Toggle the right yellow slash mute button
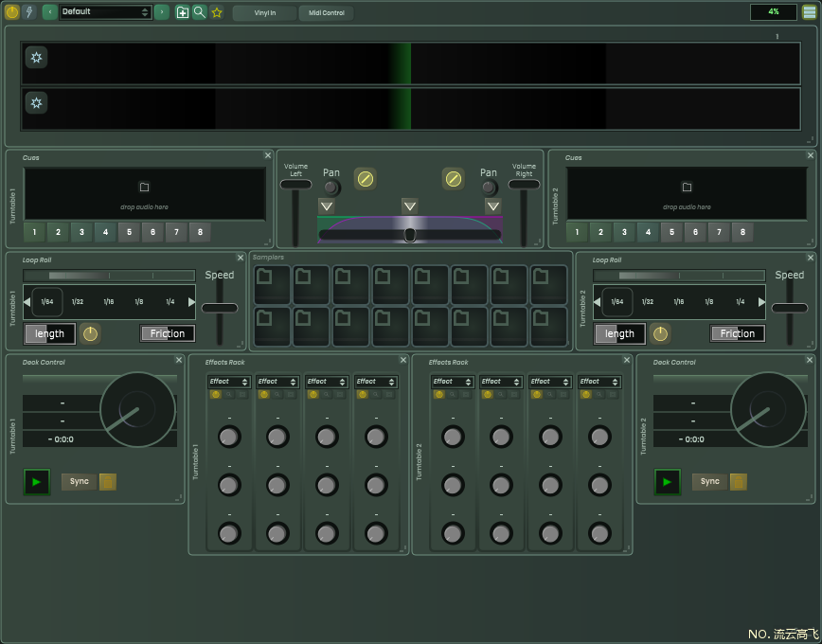The height and width of the screenshot is (644, 822). [x=454, y=179]
